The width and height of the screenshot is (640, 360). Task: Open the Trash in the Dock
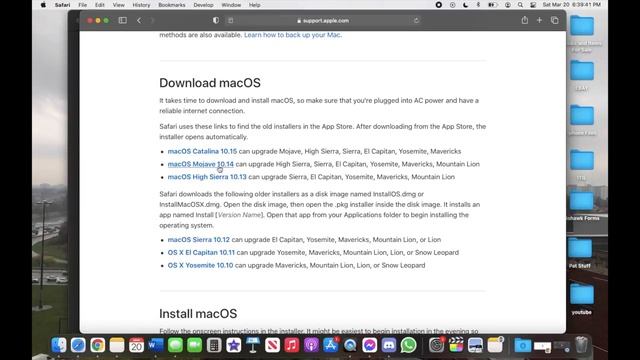click(581, 345)
